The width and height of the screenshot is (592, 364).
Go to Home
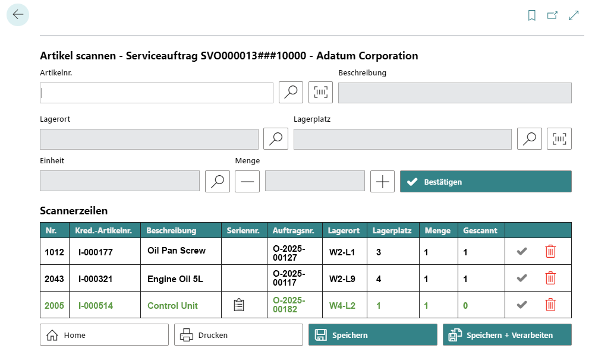[x=104, y=334]
